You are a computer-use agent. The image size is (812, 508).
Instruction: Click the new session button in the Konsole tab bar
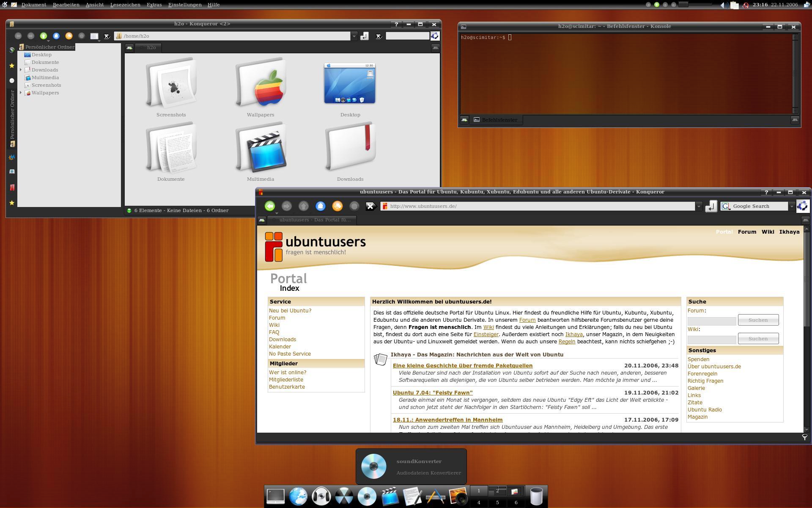click(464, 120)
